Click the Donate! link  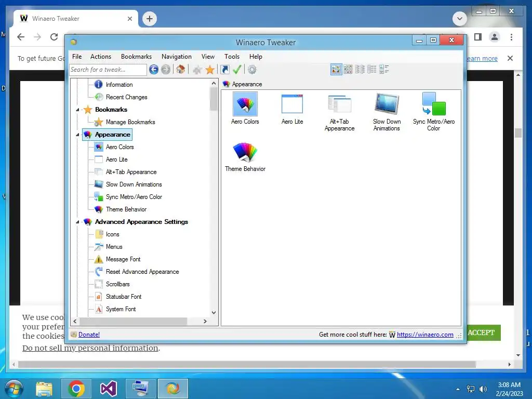[x=89, y=335]
